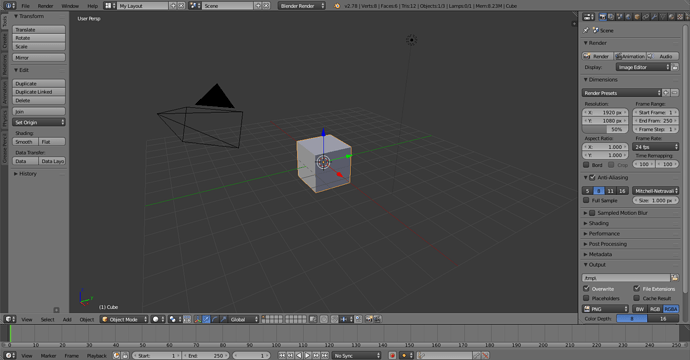The height and width of the screenshot is (360, 690).
Task: Pin the properties context with pin icon
Action: (x=586, y=30)
